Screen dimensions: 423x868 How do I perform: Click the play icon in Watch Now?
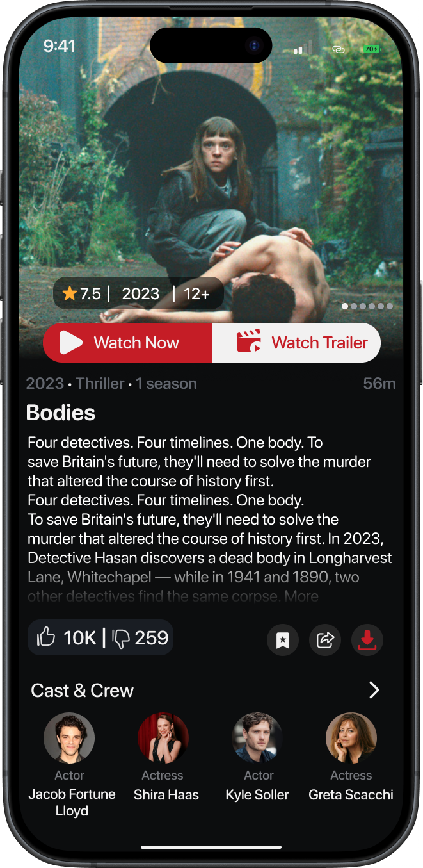(71, 343)
